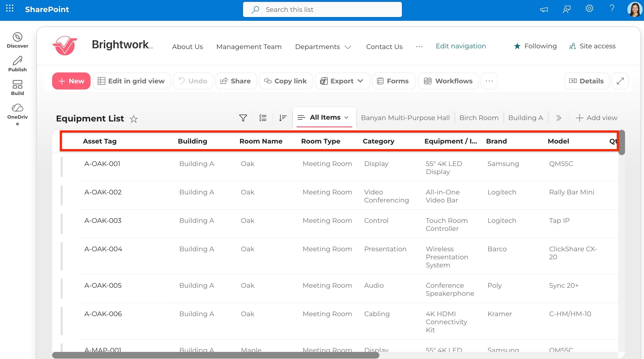The height and width of the screenshot is (359, 644).
Task: Toggle Following for this site
Action: coord(535,46)
